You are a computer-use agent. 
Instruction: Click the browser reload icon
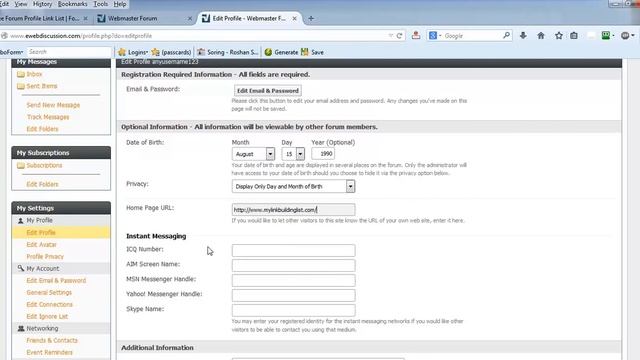(x=399, y=36)
